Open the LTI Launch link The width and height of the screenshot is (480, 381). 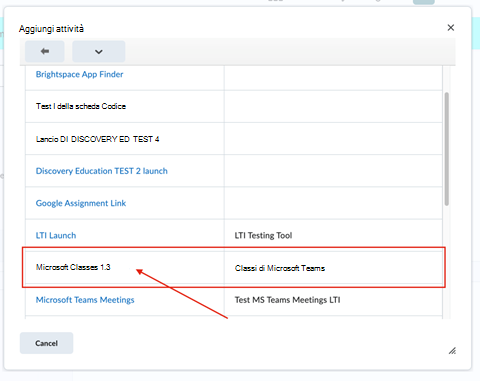56,236
